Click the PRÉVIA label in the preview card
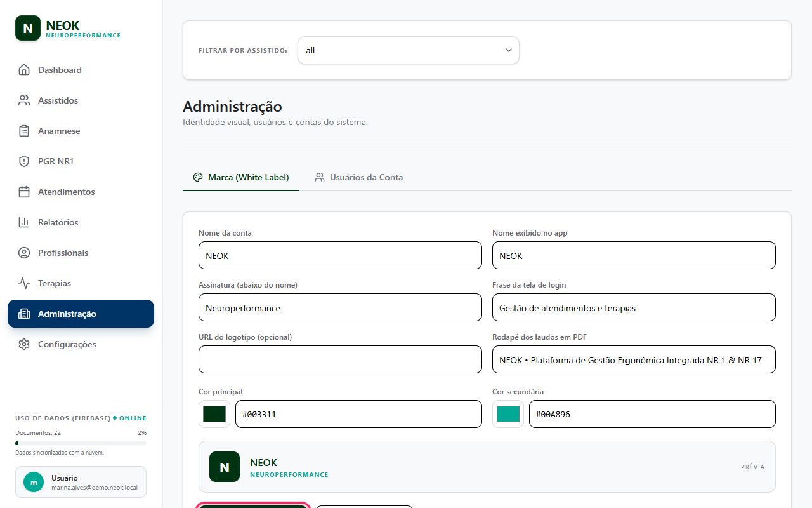 (x=752, y=467)
